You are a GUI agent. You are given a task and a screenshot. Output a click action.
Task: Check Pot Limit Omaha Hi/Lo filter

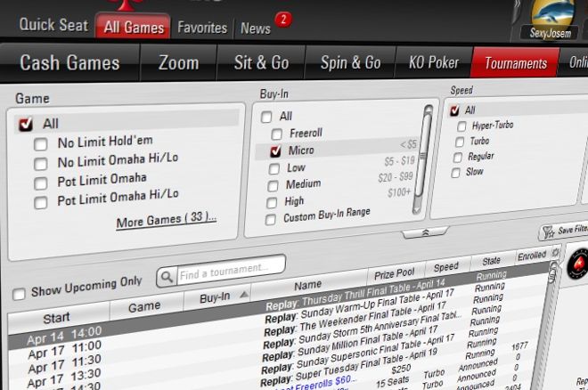coord(40,203)
